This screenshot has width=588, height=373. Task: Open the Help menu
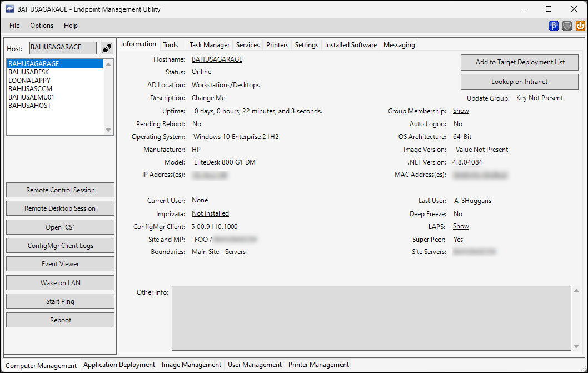tap(71, 26)
